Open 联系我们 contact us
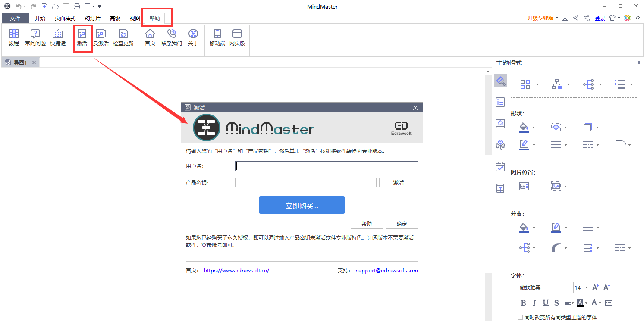 (172, 37)
